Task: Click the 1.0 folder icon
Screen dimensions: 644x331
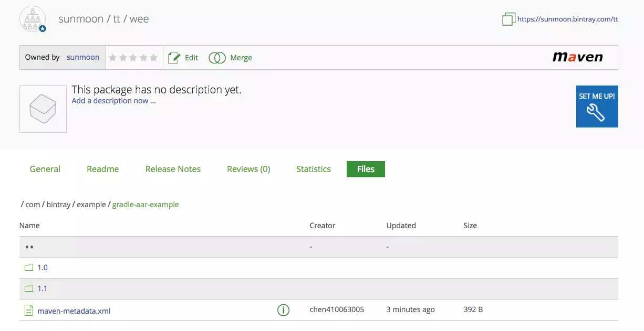Action: 29,268
